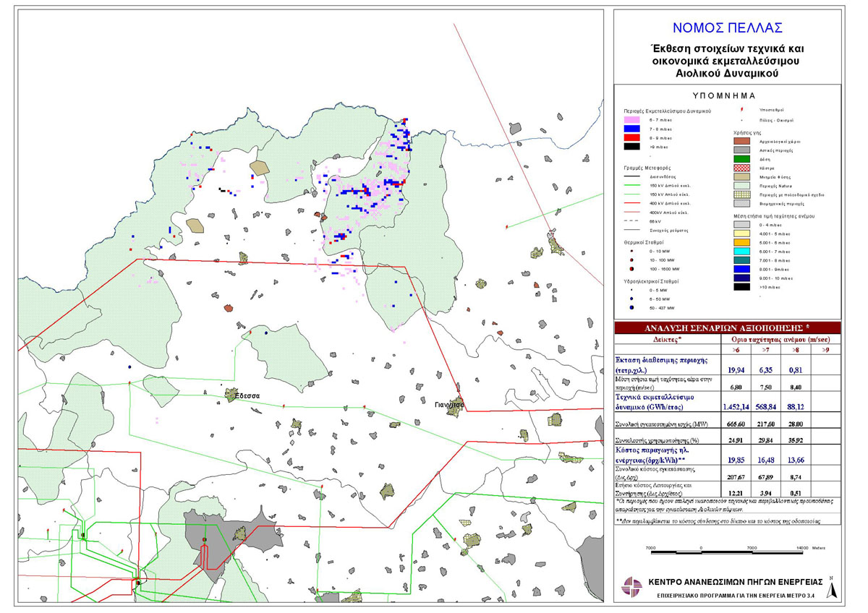Click the >8 wind speed column header

[x=795, y=351]
